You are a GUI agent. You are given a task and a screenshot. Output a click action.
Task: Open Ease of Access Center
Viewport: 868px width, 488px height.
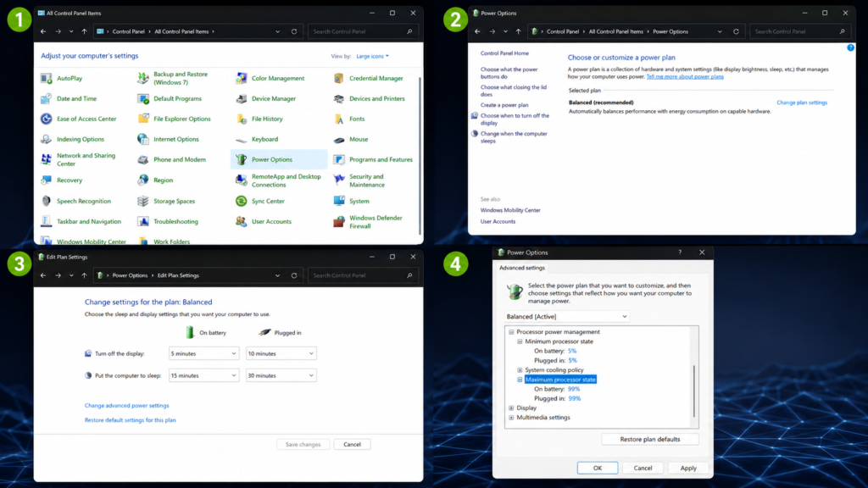pos(79,119)
